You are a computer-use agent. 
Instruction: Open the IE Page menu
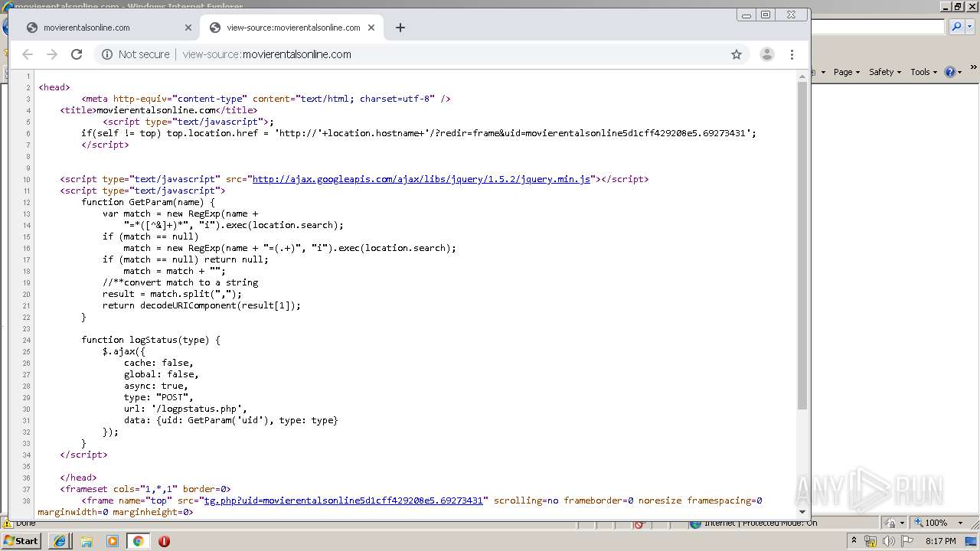(846, 72)
